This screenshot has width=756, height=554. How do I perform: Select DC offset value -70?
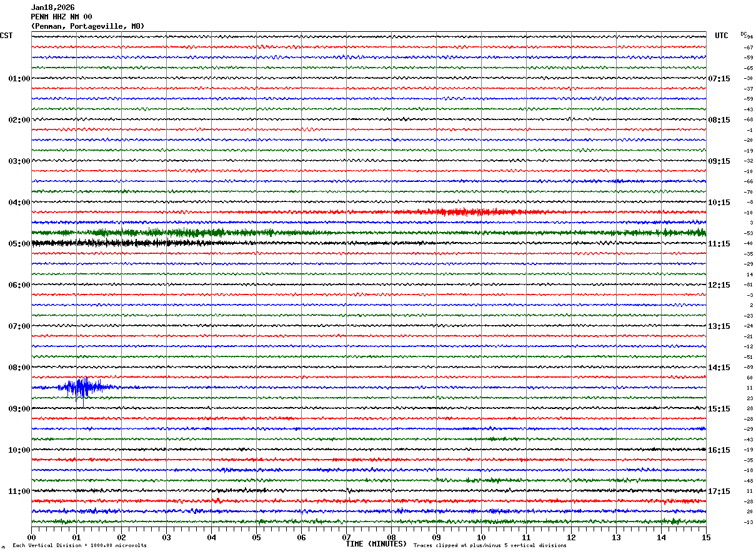[x=747, y=192]
